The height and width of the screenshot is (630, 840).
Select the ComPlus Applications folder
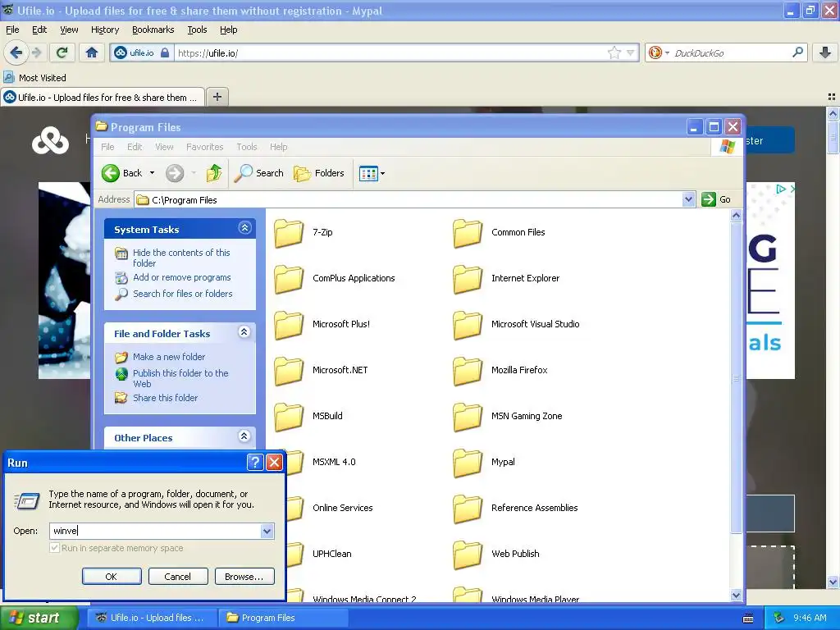coord(335,279)
